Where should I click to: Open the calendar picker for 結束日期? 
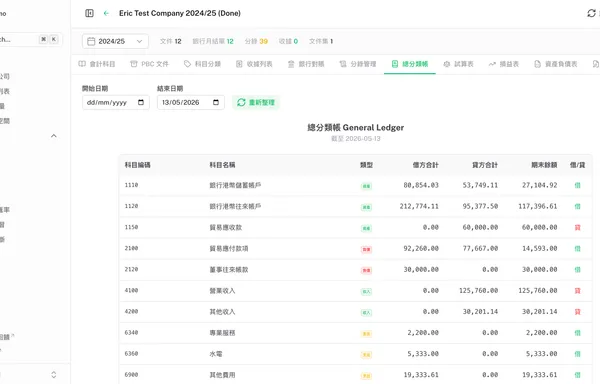(216, 103)
